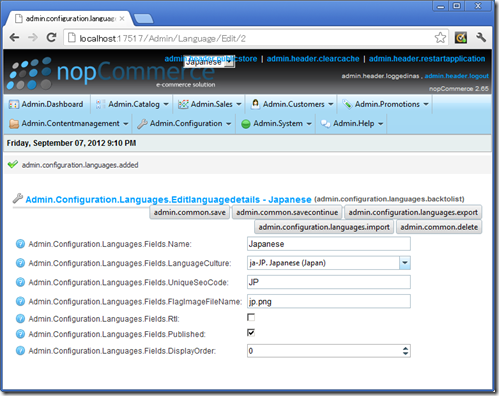The image size is (499, 396).
Task: Open the Admin.Catalog menu label
Action: pos(134,104)
